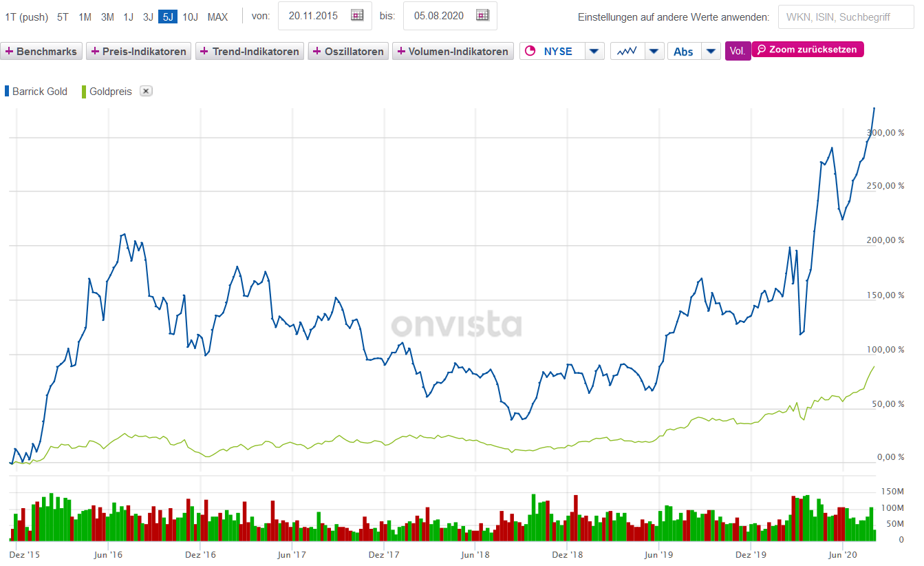Select the 1T (push) interval tab

pos(26,17)
